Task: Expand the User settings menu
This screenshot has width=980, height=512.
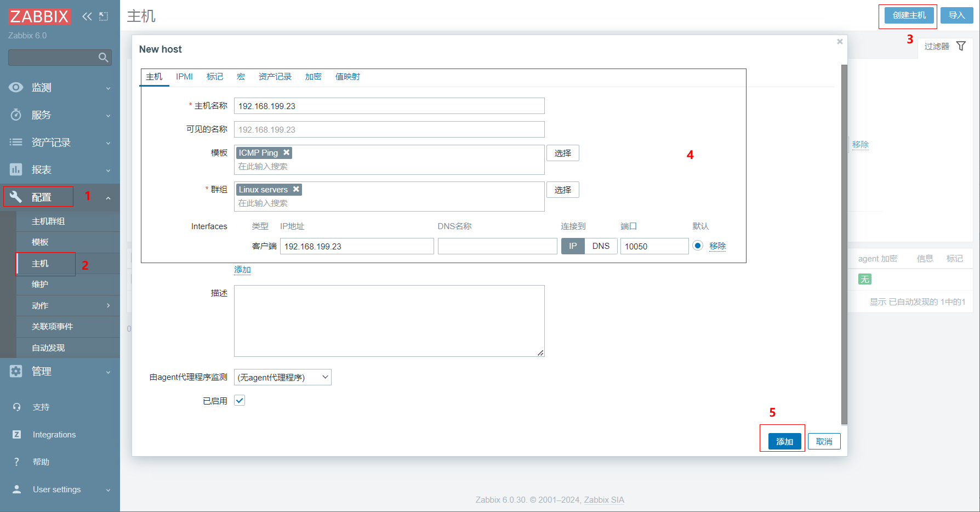Action: coord(108,490)
